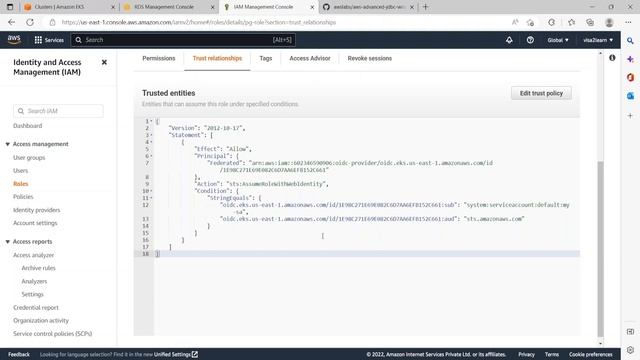
Task: Open the Credential report
Action: [36, 307]
